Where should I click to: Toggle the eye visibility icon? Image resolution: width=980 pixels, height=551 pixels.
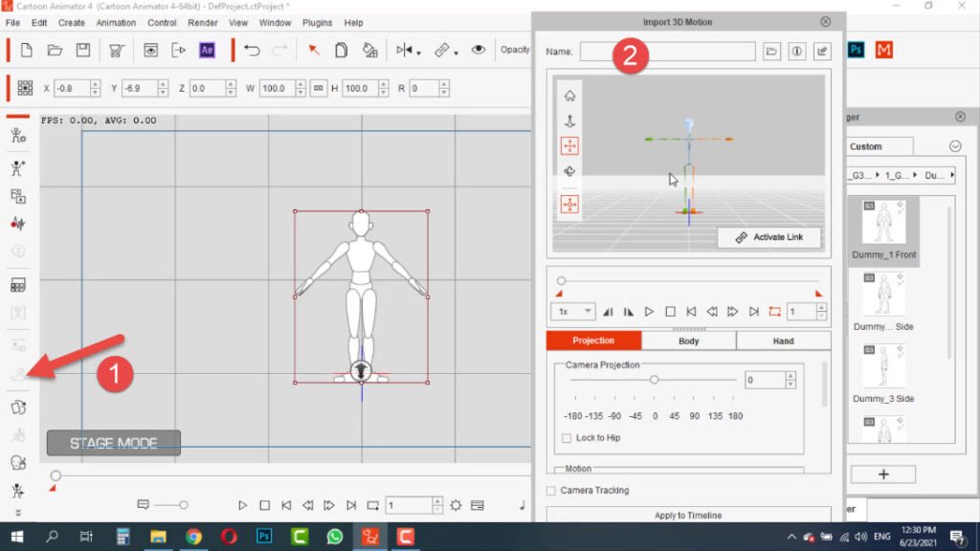click(479, 50)
